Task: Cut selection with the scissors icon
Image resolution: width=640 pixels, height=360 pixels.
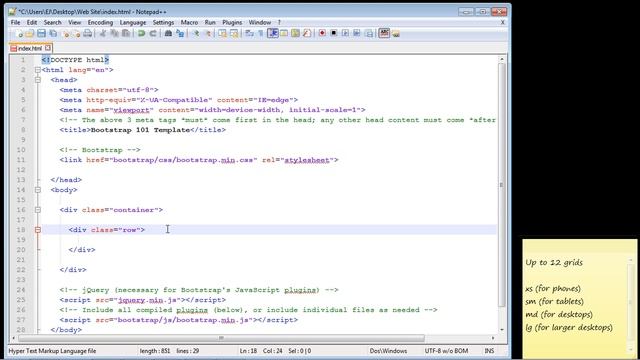Action: coord(103,33)
